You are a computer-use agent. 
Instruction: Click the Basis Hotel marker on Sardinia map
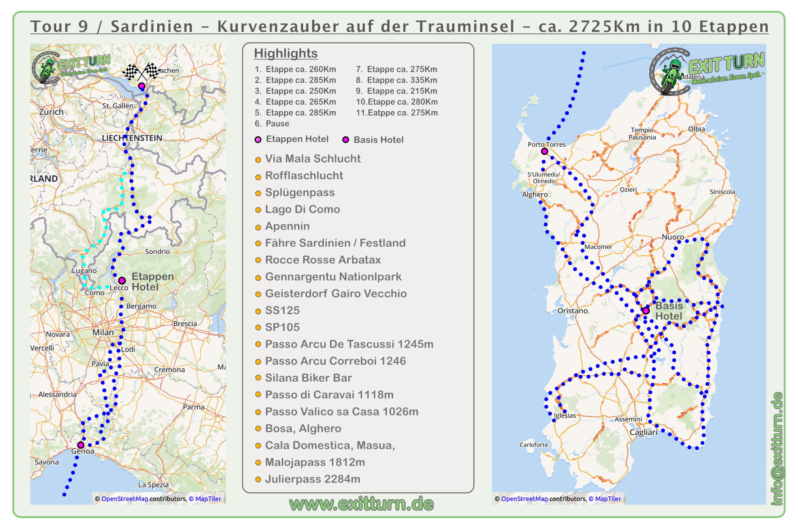(646, 311)
